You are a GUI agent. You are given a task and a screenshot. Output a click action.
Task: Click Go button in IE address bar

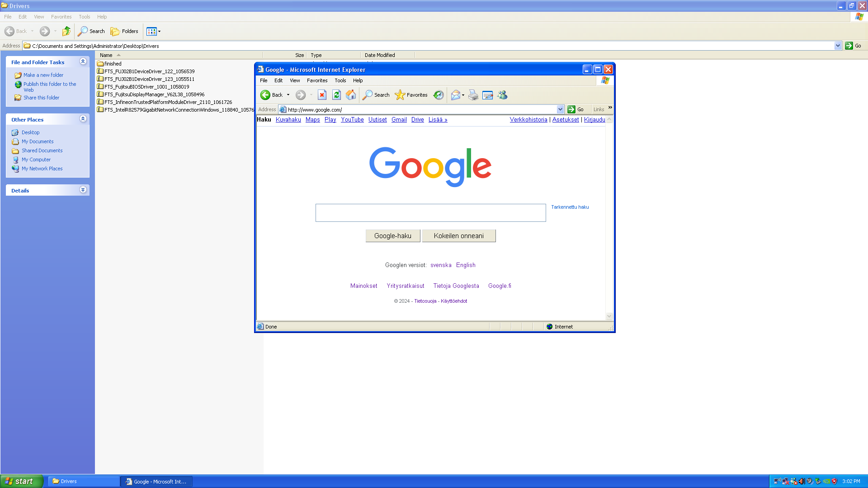pyautogui.click(x=576, y=109)
